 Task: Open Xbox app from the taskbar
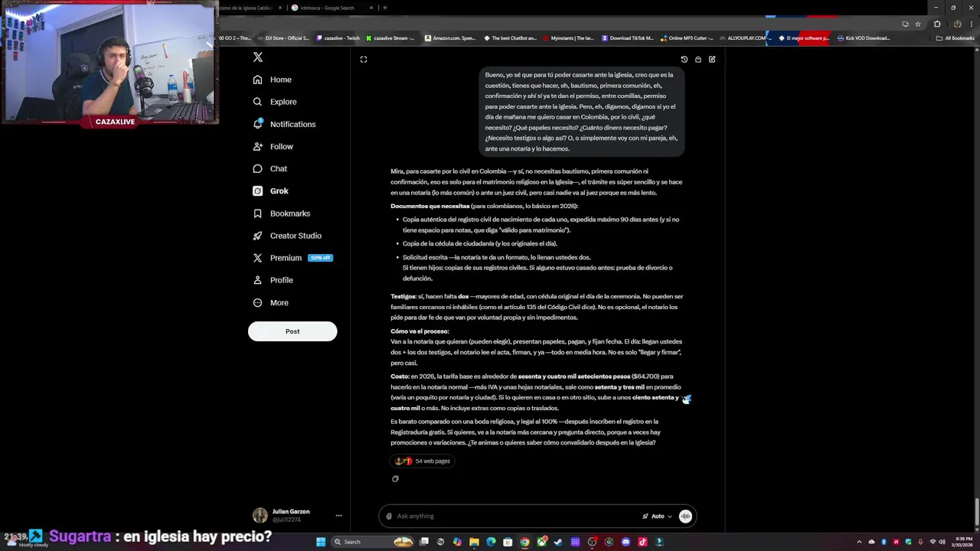(542, 542)
